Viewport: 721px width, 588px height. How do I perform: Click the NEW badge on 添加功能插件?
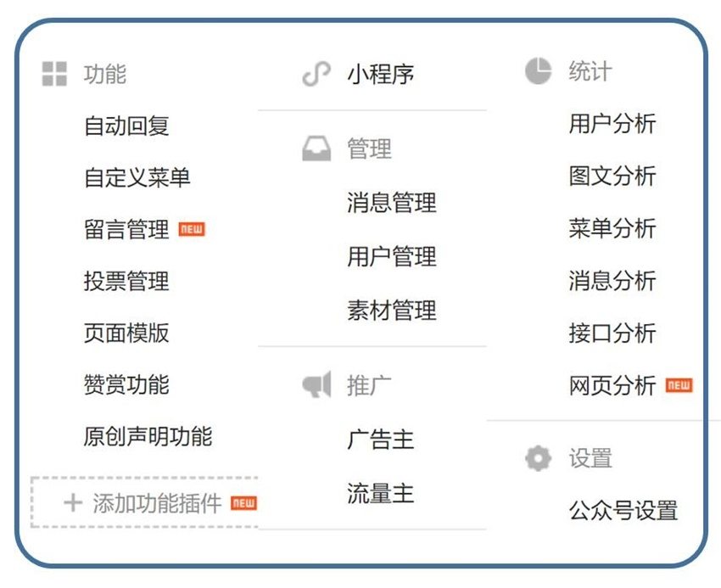coord(243,503)
